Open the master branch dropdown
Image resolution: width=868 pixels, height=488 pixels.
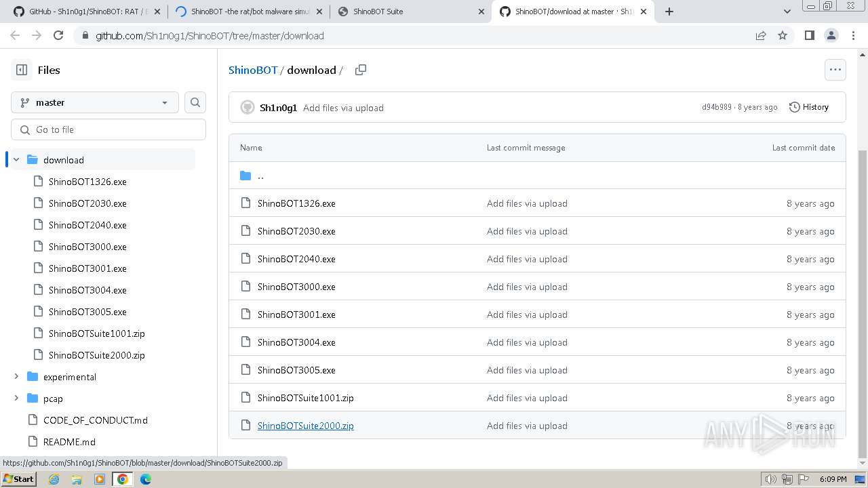tap(95, 102)
